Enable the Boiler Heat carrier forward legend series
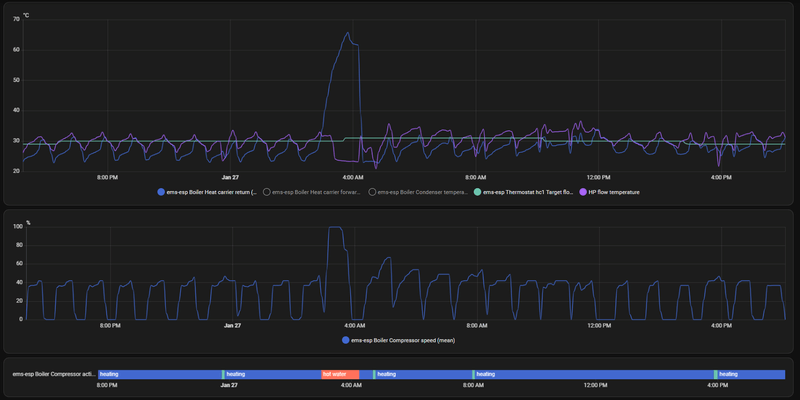The image size is (800, 400). 312,192
